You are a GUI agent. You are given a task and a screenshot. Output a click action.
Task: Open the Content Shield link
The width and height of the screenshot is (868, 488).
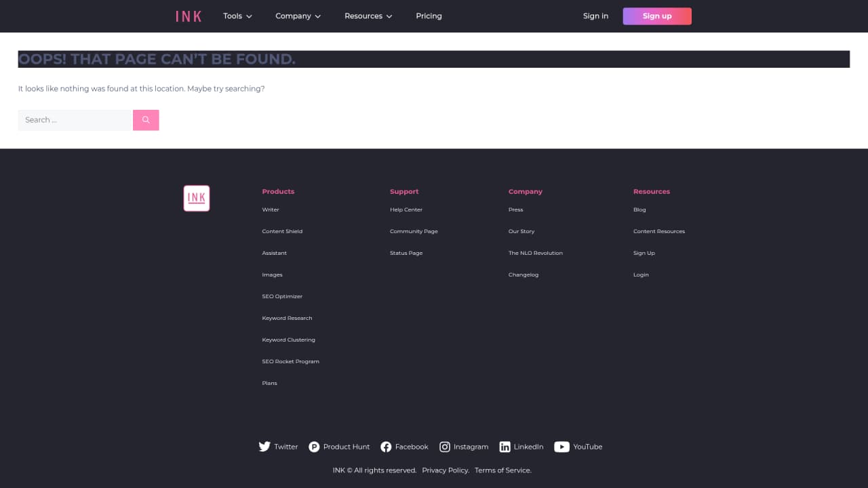pyautogui.click(x=282, y=231)
